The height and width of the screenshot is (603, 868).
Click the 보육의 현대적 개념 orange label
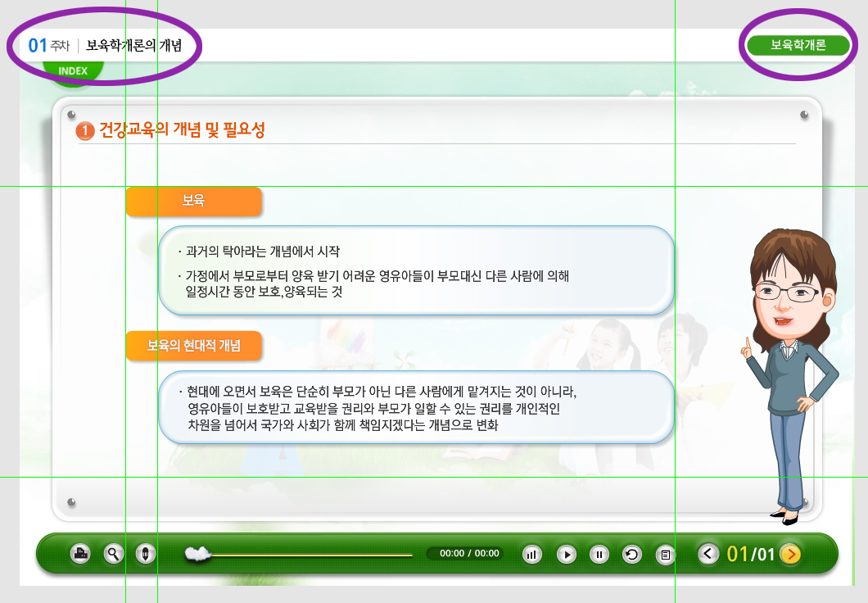194,346
